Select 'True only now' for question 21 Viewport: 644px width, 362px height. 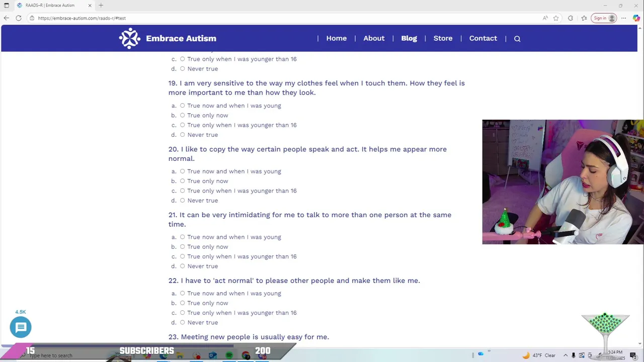pyautogui.click(x=183, y=247)
